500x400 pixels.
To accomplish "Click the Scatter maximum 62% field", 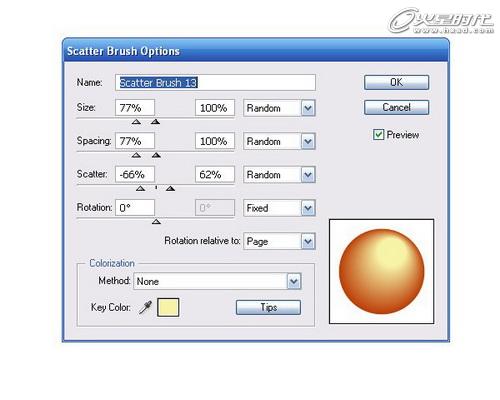I will (x=215, y=174).
